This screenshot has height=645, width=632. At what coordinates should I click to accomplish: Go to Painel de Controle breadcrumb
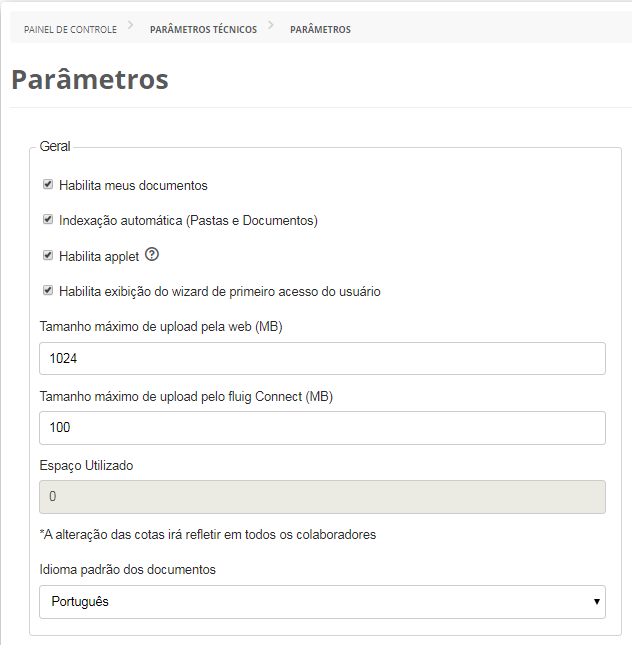click(x=70, y=30)
